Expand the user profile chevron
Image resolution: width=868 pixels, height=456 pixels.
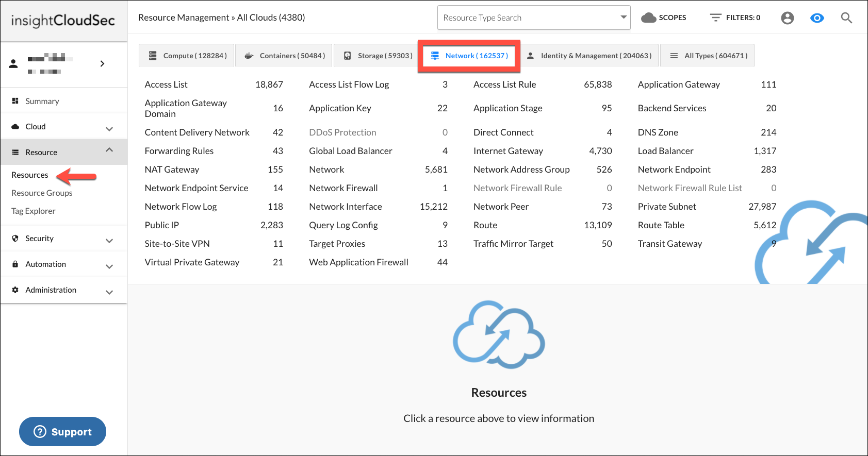coord(102,64)
